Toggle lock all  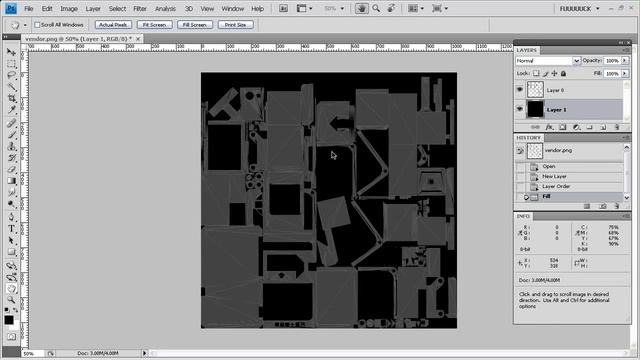point(563,73)
